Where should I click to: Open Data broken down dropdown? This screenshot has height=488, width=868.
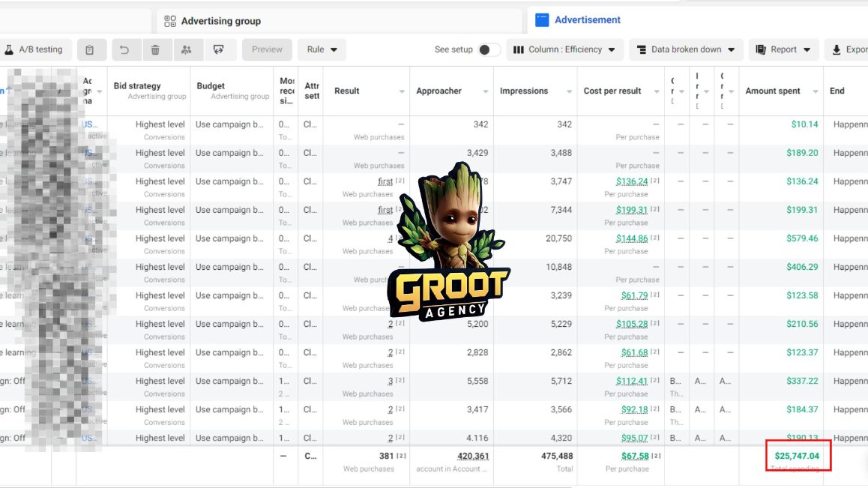(686, 49)
